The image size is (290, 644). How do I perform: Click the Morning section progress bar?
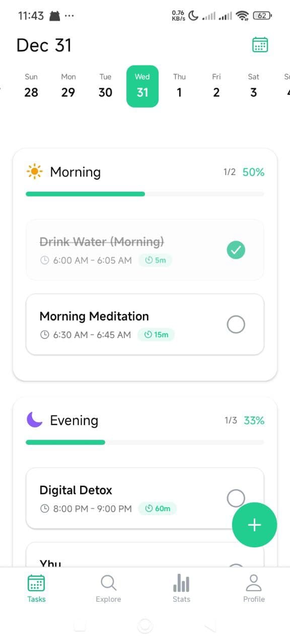(x=144, y=194)
